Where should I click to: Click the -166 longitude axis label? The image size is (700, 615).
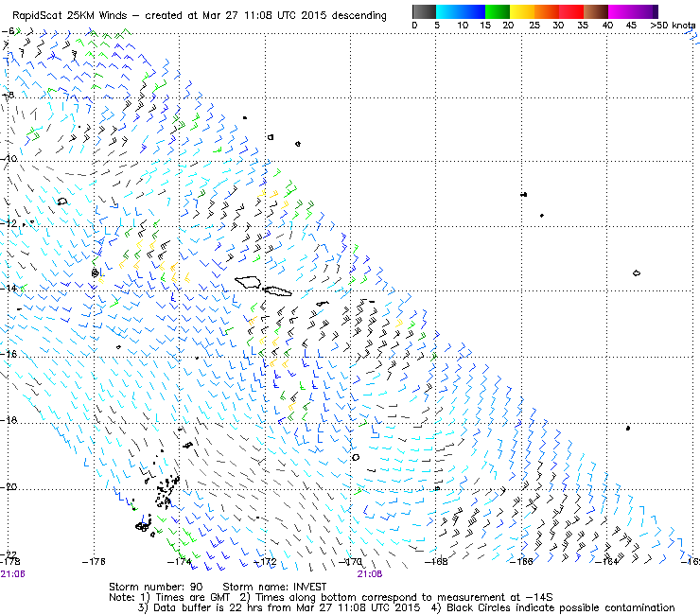pos(521,561)
